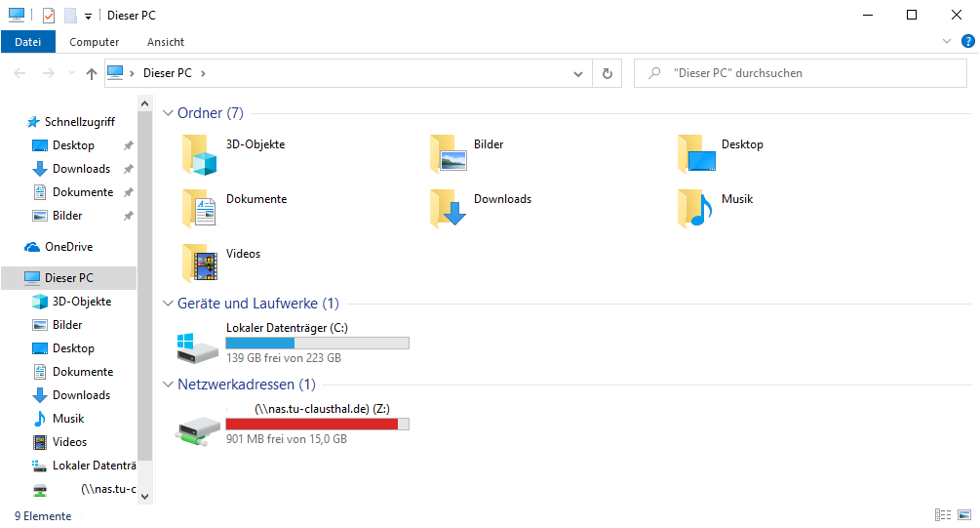Click the up-arrow navigation button
The image size is (980, 528).
tap(92, 73)
